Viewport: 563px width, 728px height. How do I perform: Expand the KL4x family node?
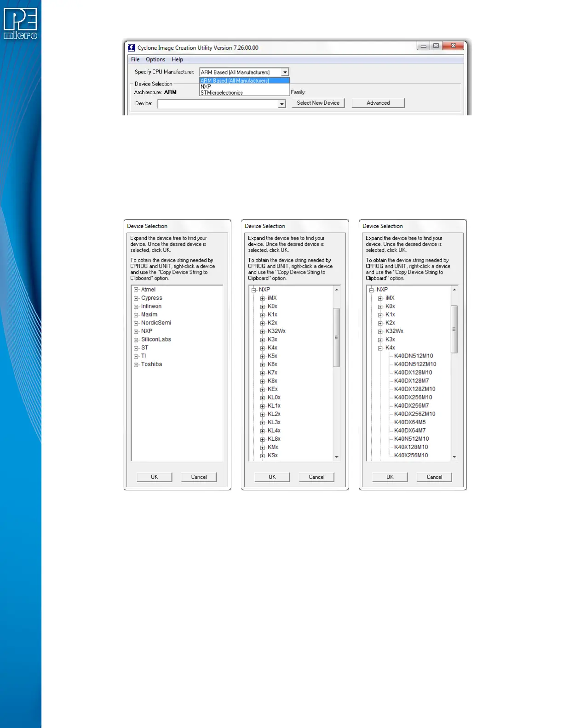[263, 431]
